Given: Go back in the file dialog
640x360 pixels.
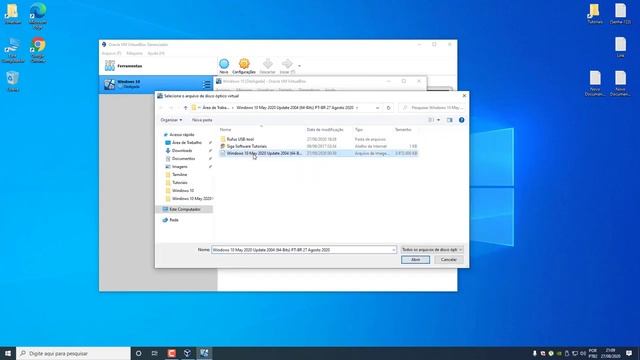Looking at the screenshot, I should click(161, 108).
